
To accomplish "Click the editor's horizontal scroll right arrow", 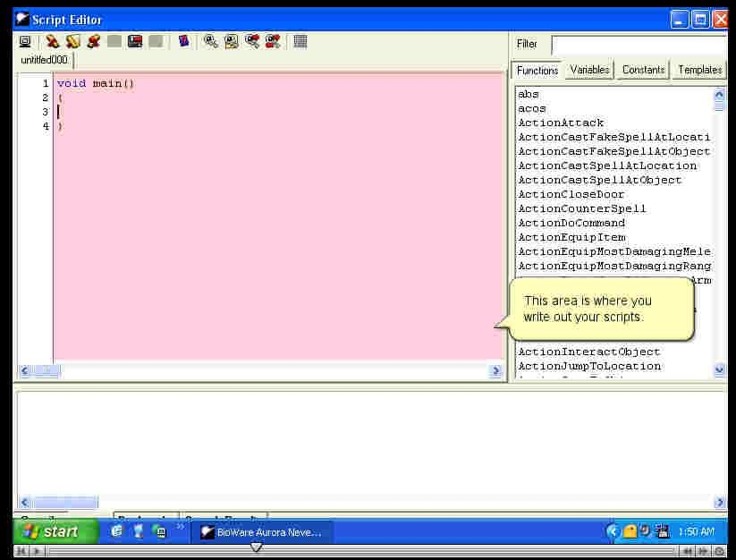I will pyautogui.click(x=496, y=371).
